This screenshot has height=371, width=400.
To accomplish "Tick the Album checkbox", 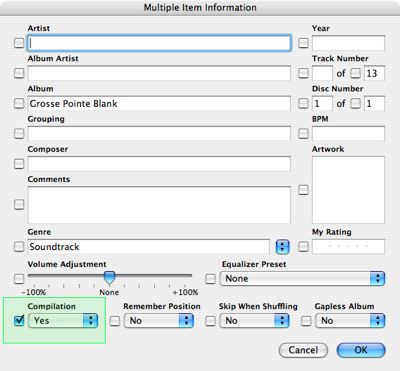I will click(19, 104).
